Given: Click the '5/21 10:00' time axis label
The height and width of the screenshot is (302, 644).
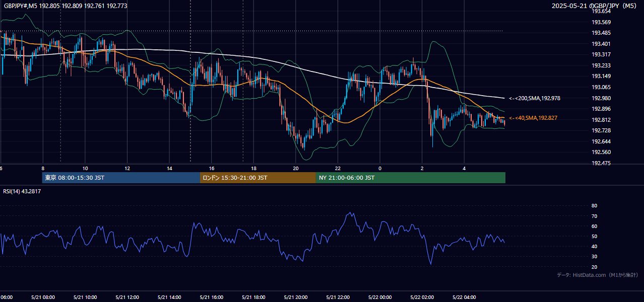Looking at the screenshot, I should point(85,297).
